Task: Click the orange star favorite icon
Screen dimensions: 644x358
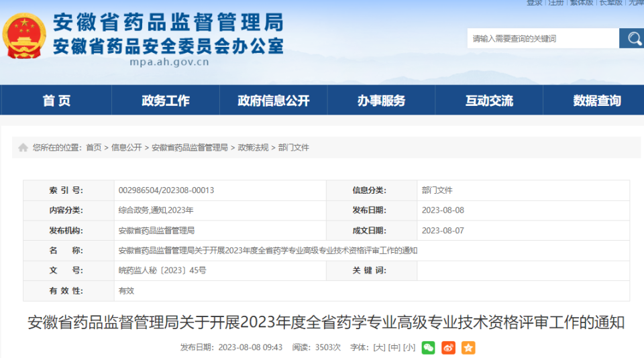Action: 468,348
